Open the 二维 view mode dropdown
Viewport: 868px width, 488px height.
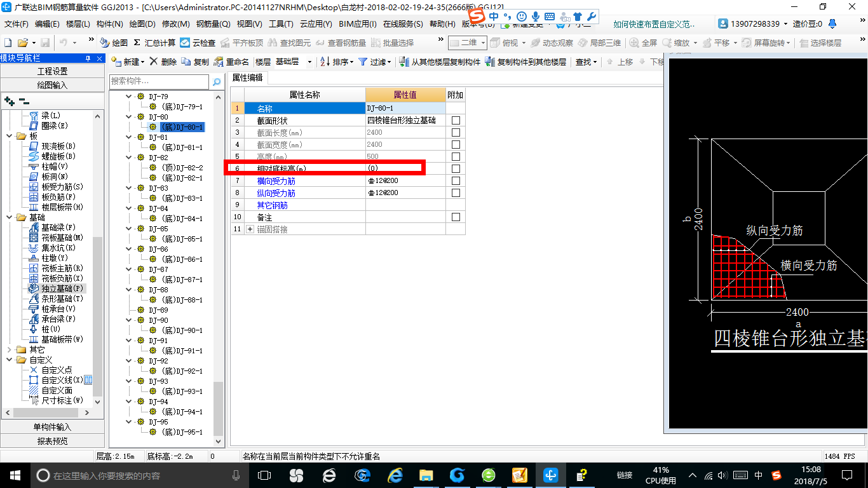tap(483, 43)
